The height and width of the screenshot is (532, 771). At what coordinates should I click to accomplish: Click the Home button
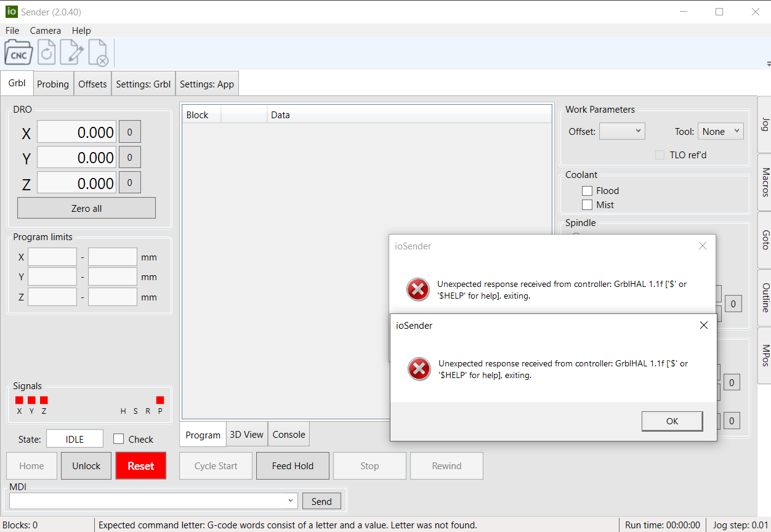[31, 466]
